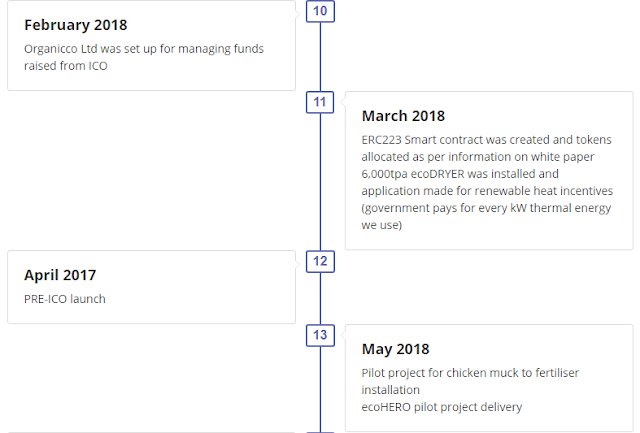Click the February 2018 heading
This screenshot has height=433, width=640.
click(x=76, y=25)
